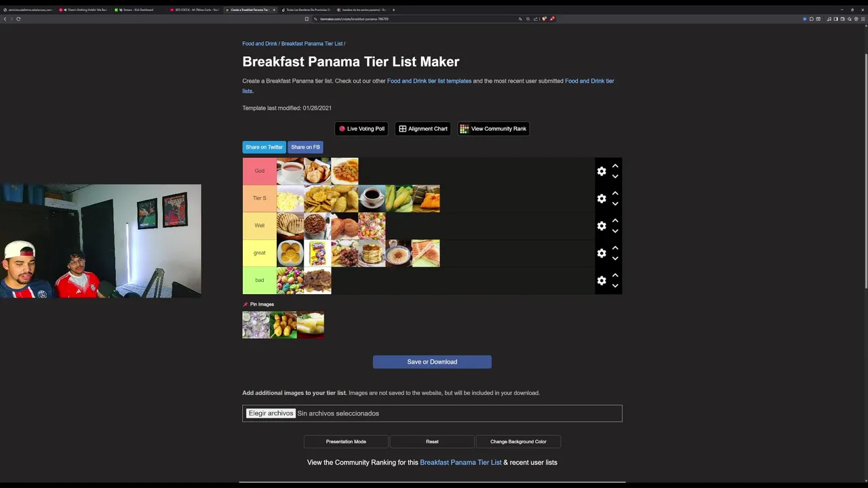This screenshot has height=488, width=868.
Task: Open Food and Drink tier list templates link
Action: (429, 81)
